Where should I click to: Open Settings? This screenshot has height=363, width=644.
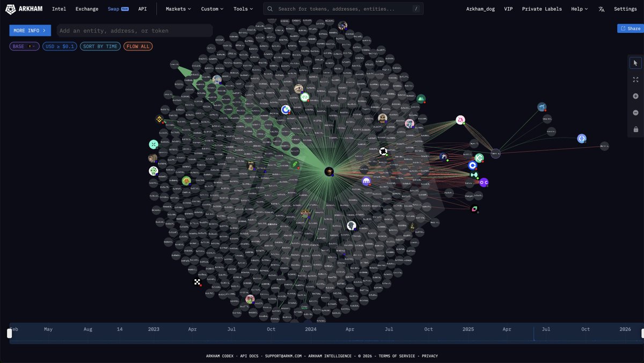click(x=625, y=9)
